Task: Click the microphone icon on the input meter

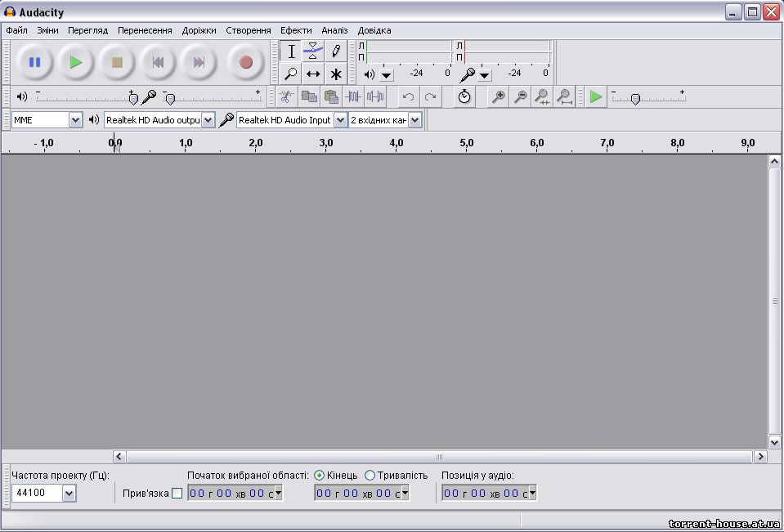Action: pos(467,75)
